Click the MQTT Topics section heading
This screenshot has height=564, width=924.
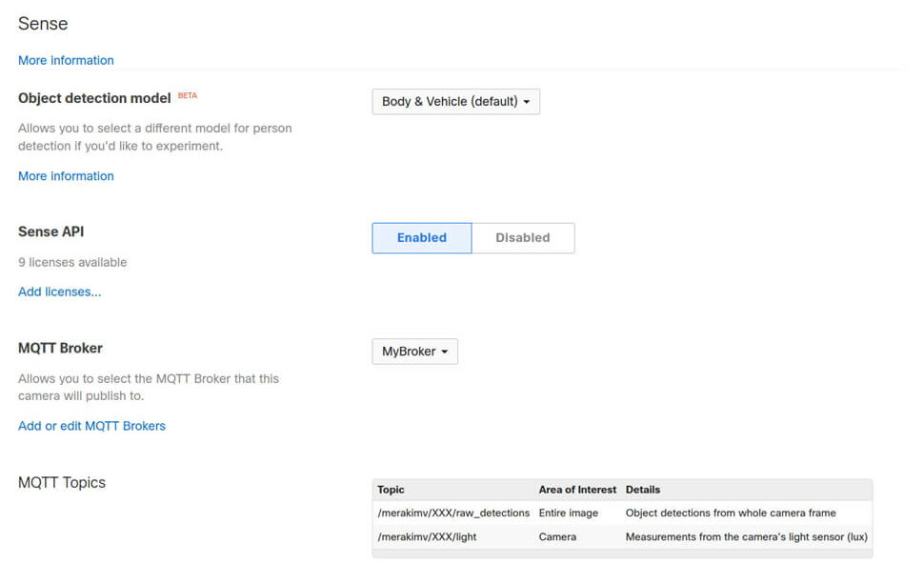pos(62,483)
